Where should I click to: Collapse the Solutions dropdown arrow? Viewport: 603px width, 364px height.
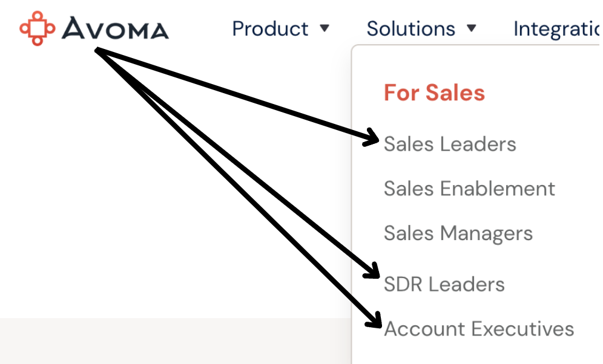(x=472, y=28)
